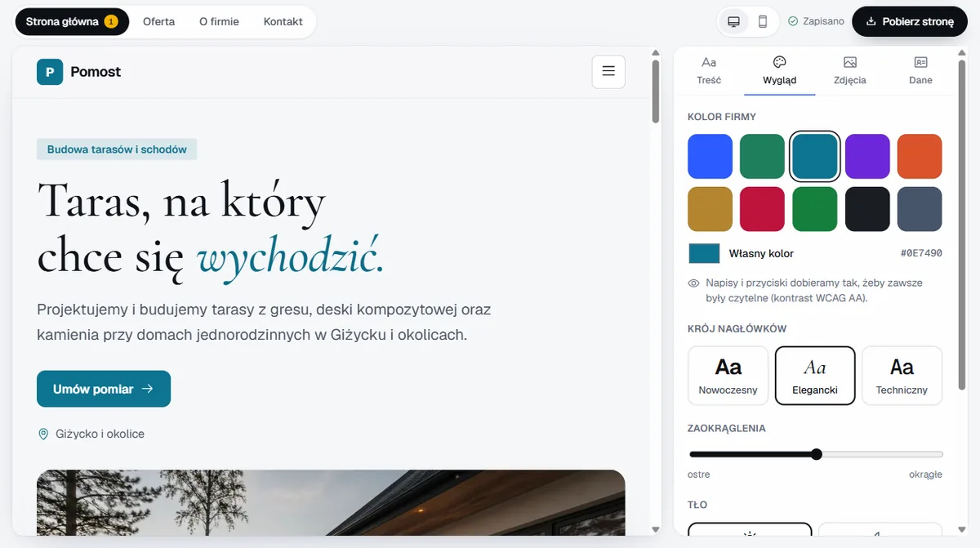The image size is (980, 548).
Task: Click the okrągłe label under the slider
Action: click(925, 474)
